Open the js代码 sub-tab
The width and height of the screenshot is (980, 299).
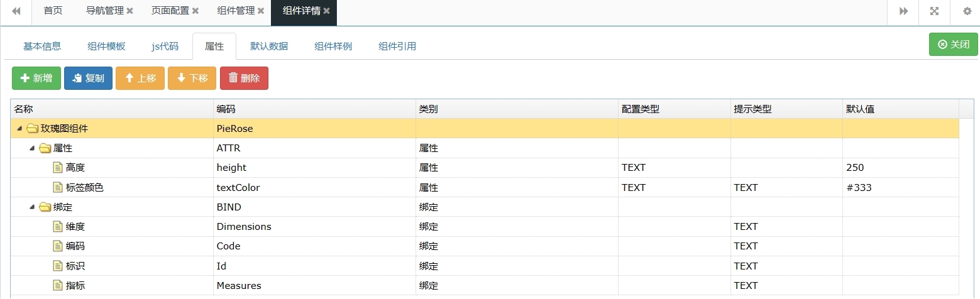pyautogui.click(x=165, y=46)
